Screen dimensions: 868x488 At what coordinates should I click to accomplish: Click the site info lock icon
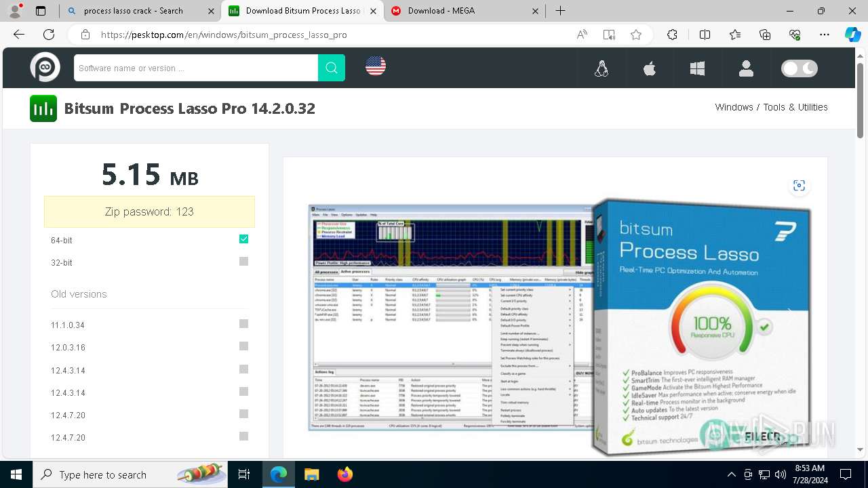tap(85, 35)
